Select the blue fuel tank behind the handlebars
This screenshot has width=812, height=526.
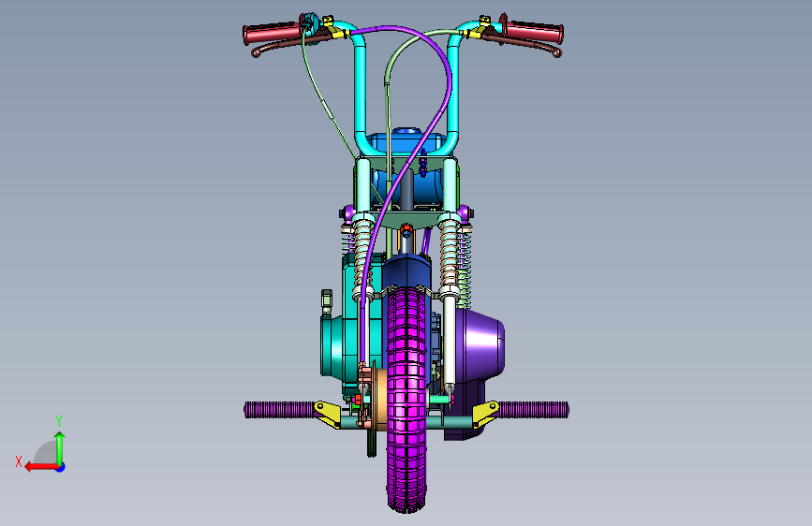pos(409,142)
